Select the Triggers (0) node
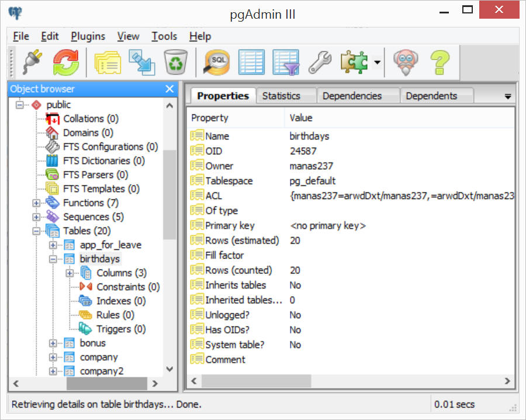Screen dimensions: 526x420 coord(121,329)
